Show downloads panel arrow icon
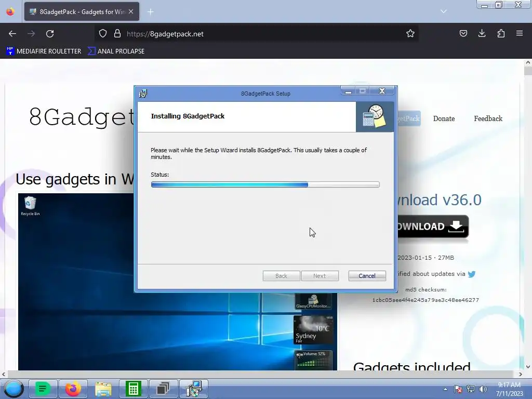 coord(482,33)
